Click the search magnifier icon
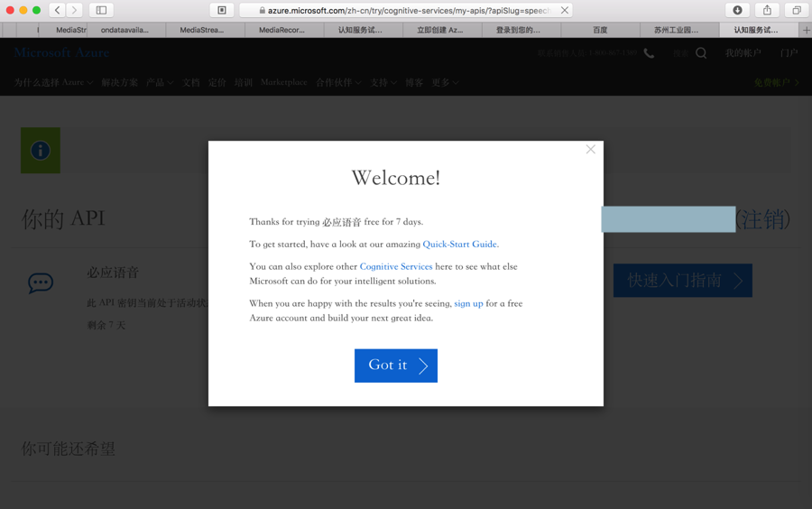Screen dimensions: 812x509 [701, 53]
